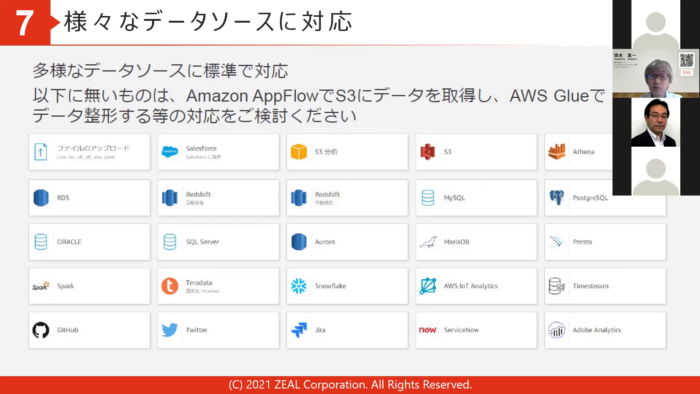
Task: Click the Adobe Analytics icon
Action: (x=557, y=330)
